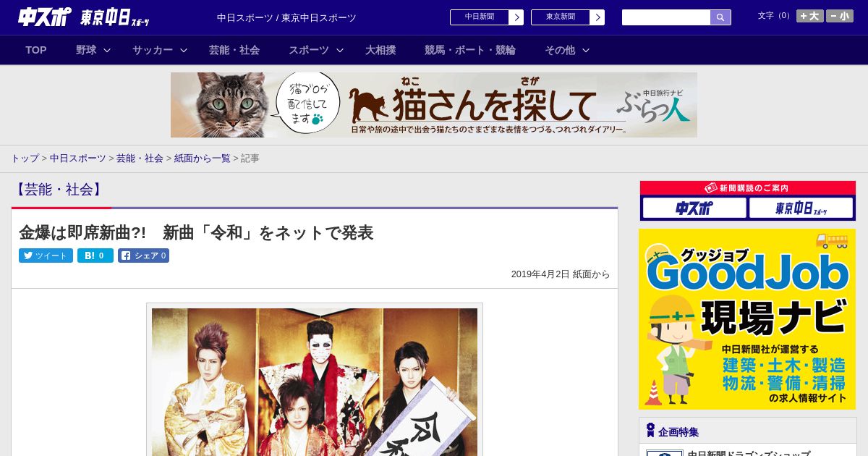Click the 企画特集 section heading
The image size is (868, 456).
[x=678, y=432]
